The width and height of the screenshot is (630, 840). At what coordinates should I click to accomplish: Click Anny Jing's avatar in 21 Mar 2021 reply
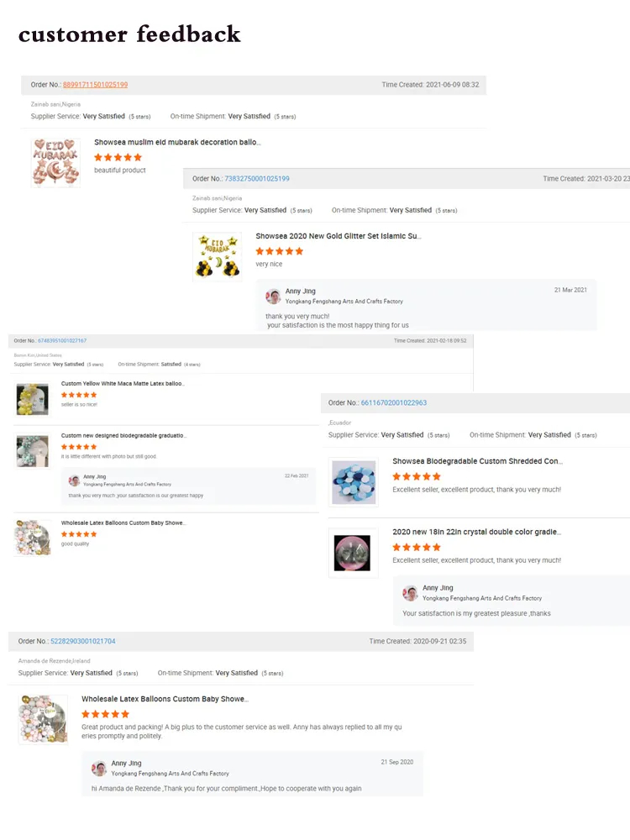tap(273, 296)
